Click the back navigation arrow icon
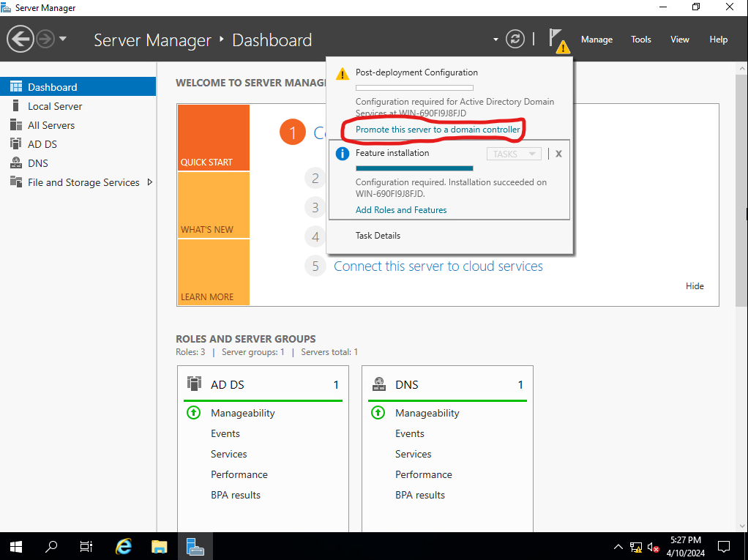This screenshot has height=560, width=748. point(20,39)
